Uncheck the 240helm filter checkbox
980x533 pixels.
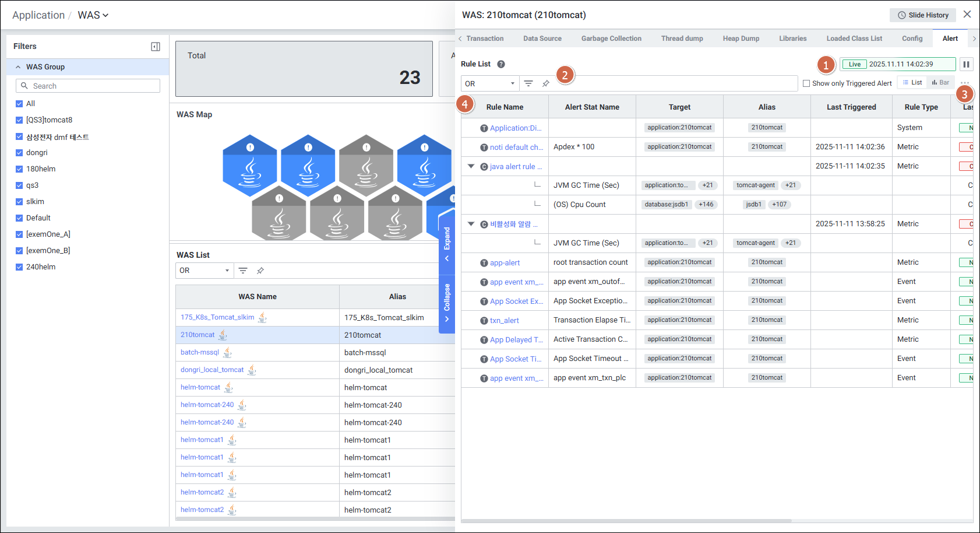click(x=19, y=267)
